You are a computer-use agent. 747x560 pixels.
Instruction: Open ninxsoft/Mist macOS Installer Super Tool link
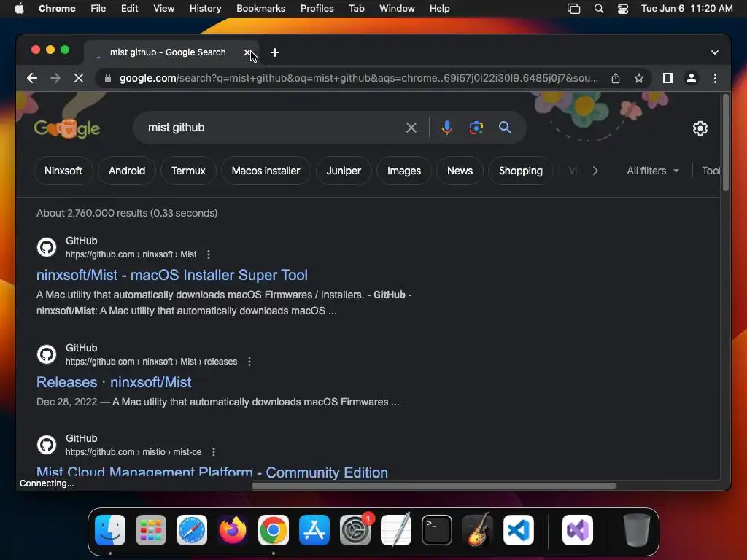point(172,275)
